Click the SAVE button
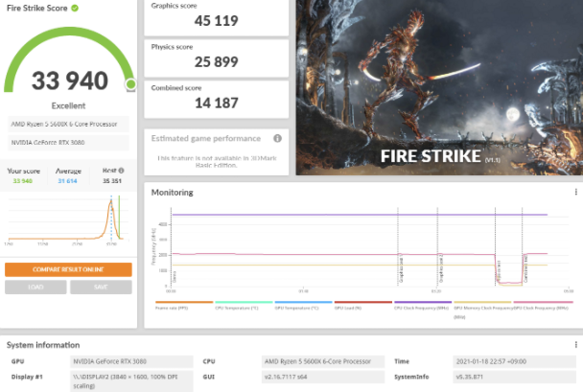This screenshot has width=583, height=392. [x=101, y=287]
